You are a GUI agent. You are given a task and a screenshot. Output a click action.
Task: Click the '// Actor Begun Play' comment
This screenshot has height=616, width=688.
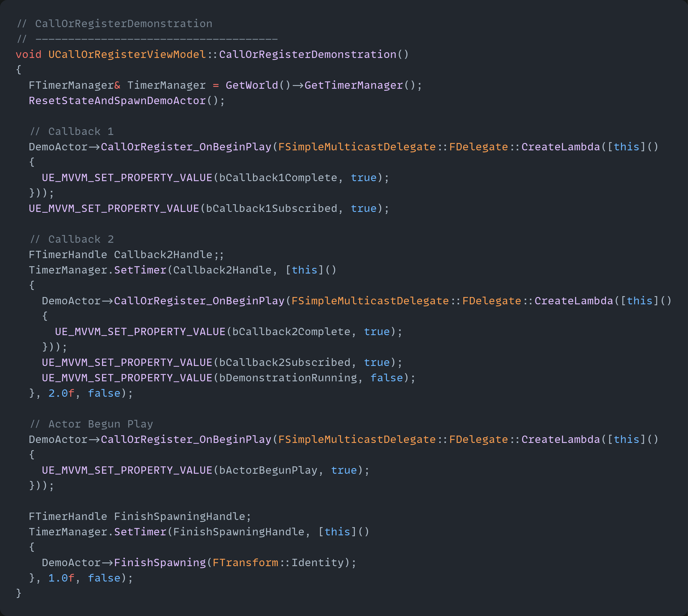pyautogui.click(x=92, y=424)
